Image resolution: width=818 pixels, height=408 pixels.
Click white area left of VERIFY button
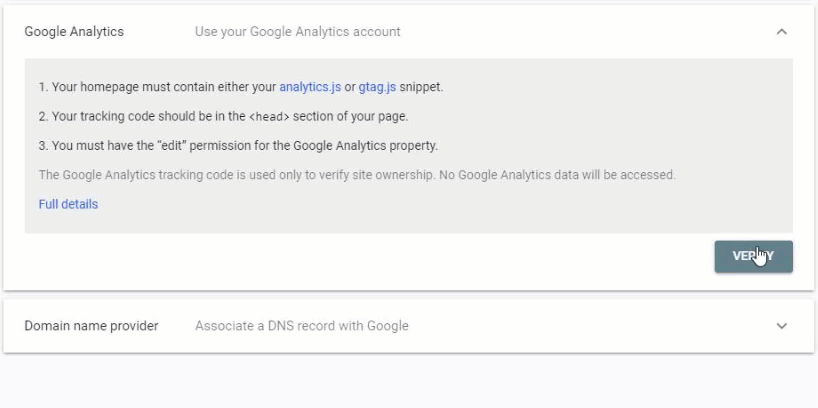point(365,257)
